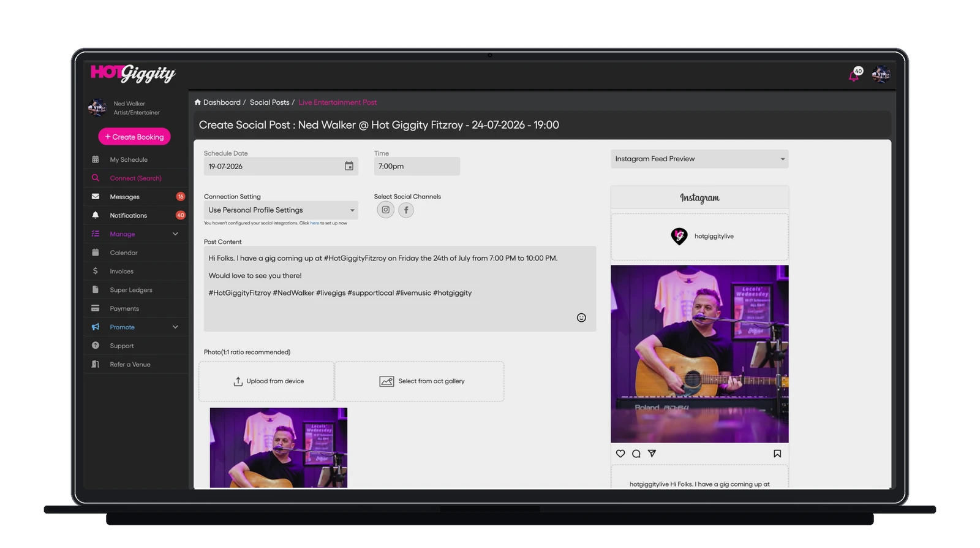Open the user avatar in top bar

point(881,74)
